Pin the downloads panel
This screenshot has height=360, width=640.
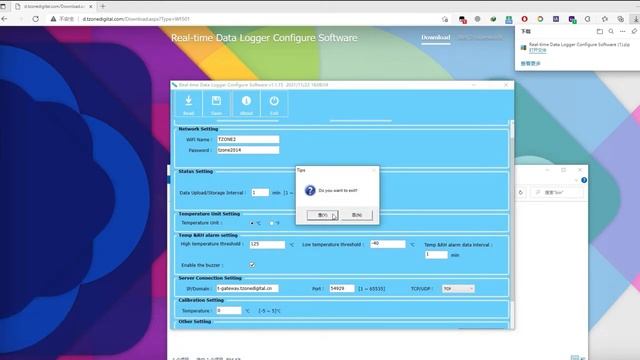tap(634, 31)
